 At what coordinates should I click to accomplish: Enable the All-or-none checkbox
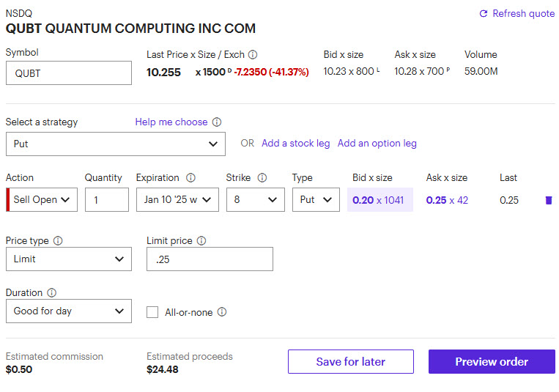pyautogui.click(x=152, y=312)
